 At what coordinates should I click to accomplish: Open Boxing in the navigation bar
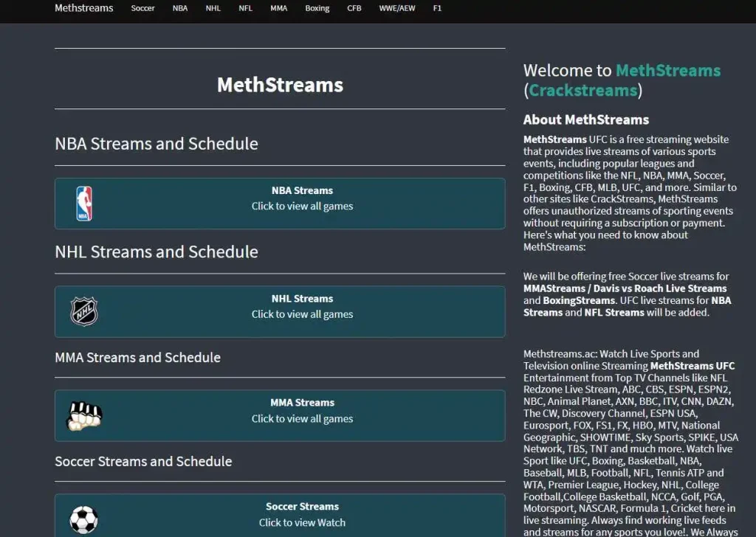click(x=317, y=9)
